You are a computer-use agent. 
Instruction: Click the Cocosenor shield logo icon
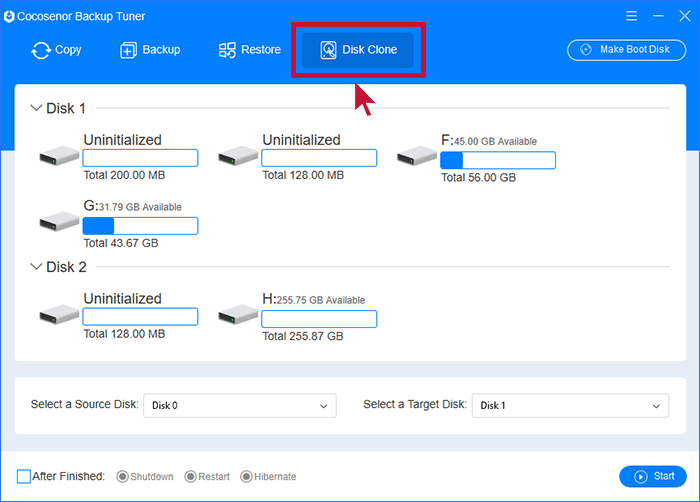[x=9, y=17]
